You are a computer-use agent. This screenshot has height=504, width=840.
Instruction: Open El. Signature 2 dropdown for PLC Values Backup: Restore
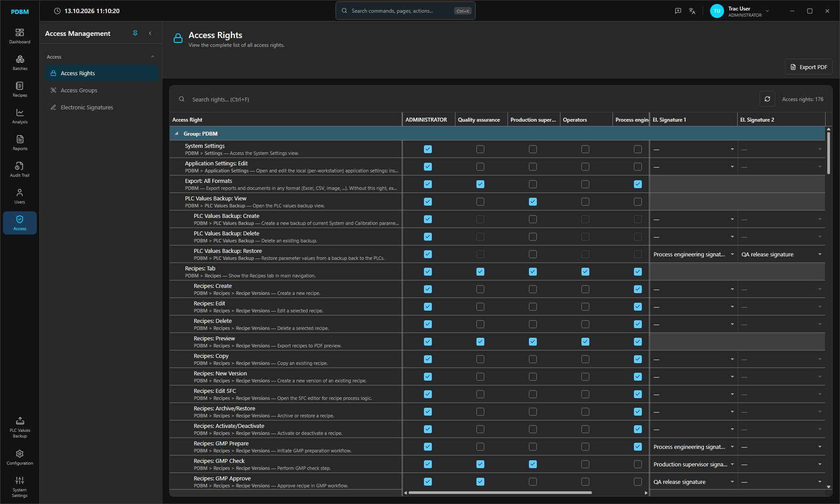[x=781, y=254]
